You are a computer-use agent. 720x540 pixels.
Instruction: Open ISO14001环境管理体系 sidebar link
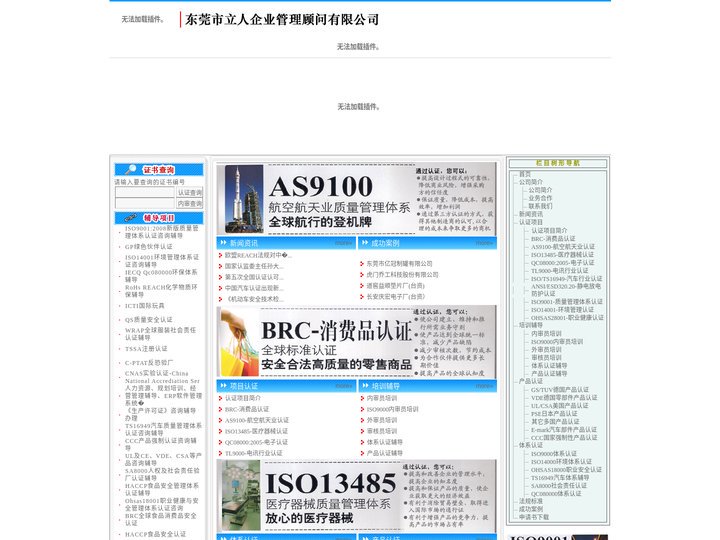pos(162,261)
